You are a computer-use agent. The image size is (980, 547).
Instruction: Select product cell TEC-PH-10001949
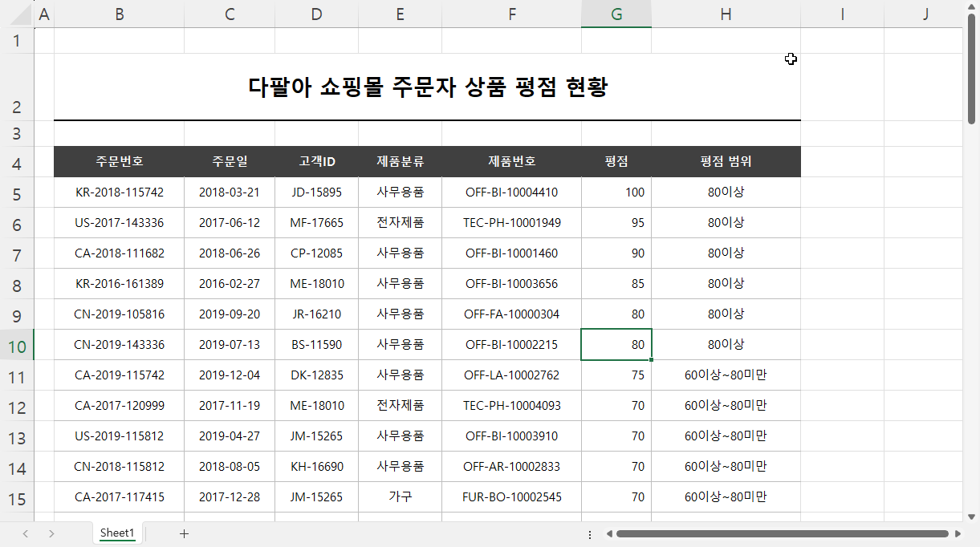[512, 223]
